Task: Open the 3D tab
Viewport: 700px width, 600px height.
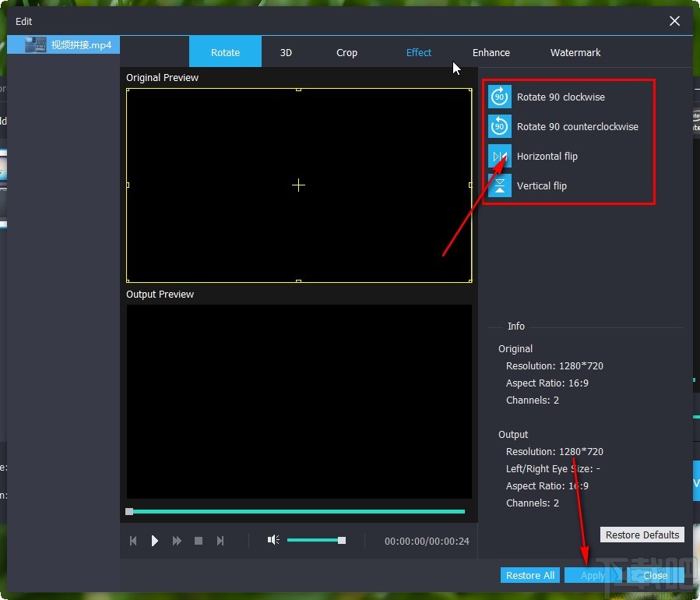Action: (286, 52)
